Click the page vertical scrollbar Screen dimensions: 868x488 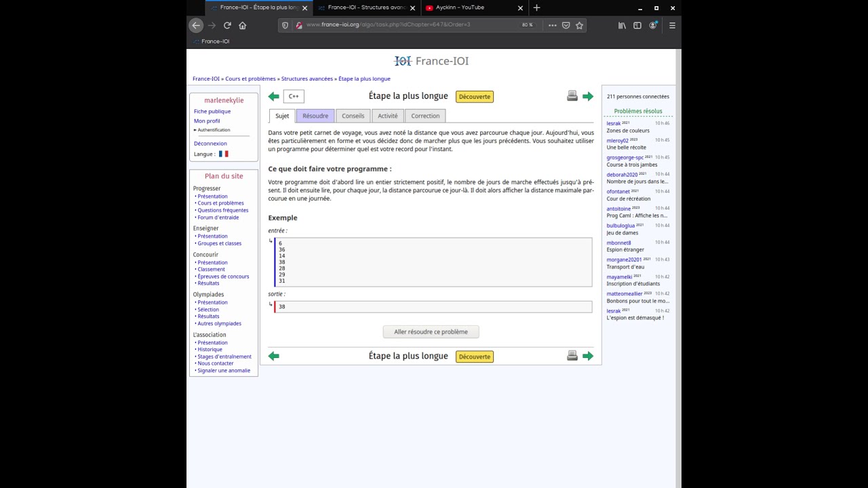[678, 268]
